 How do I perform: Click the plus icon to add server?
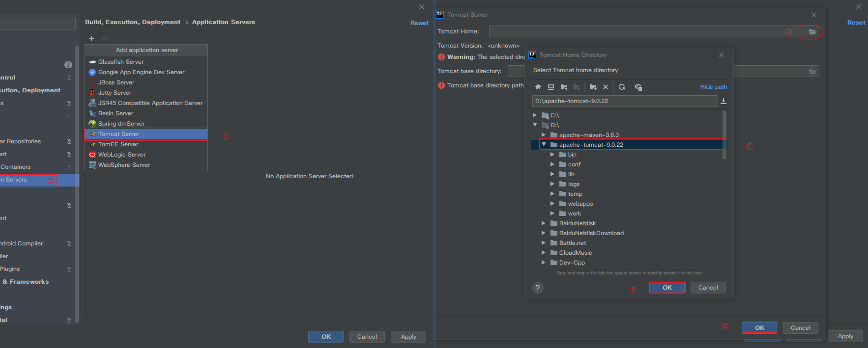[91, 39]
